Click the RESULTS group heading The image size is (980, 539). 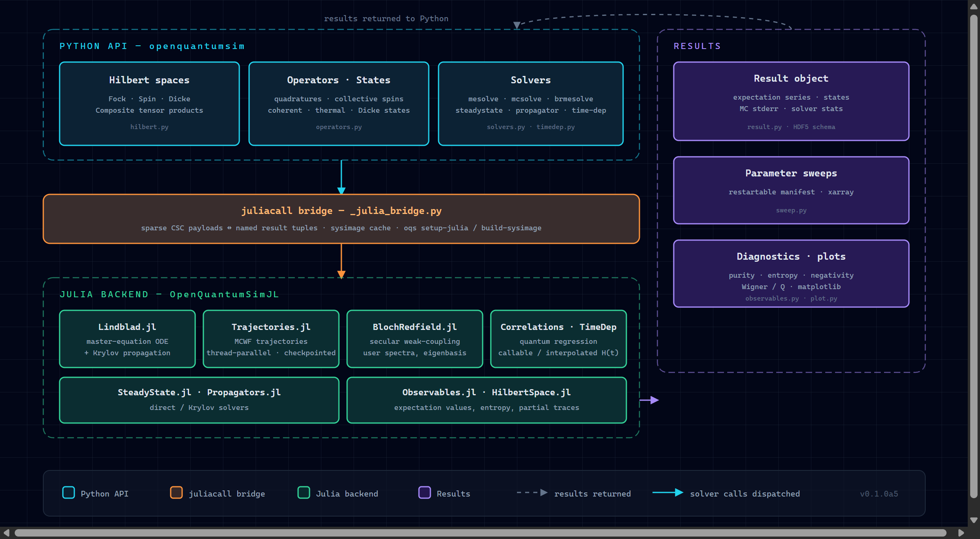(697, 46)
